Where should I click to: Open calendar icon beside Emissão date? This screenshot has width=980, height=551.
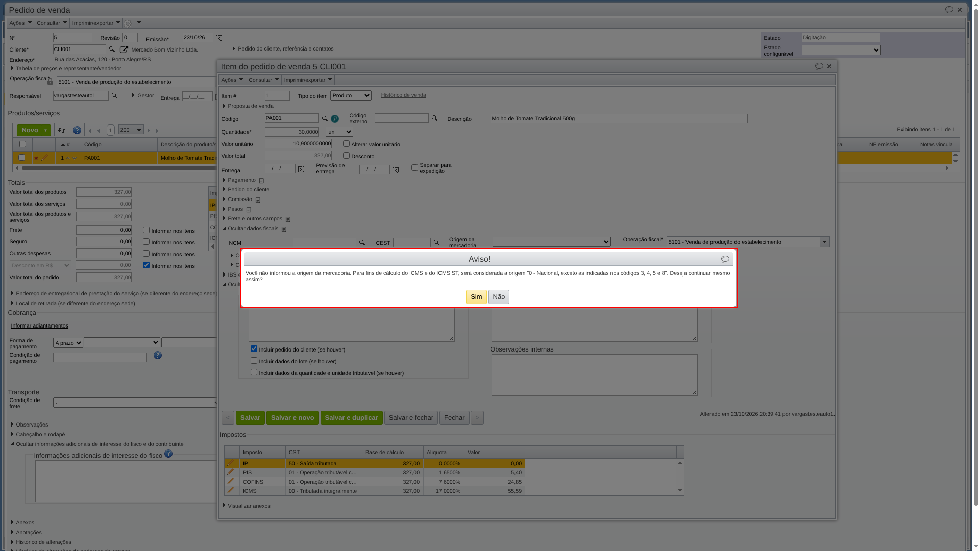(219, 38)
